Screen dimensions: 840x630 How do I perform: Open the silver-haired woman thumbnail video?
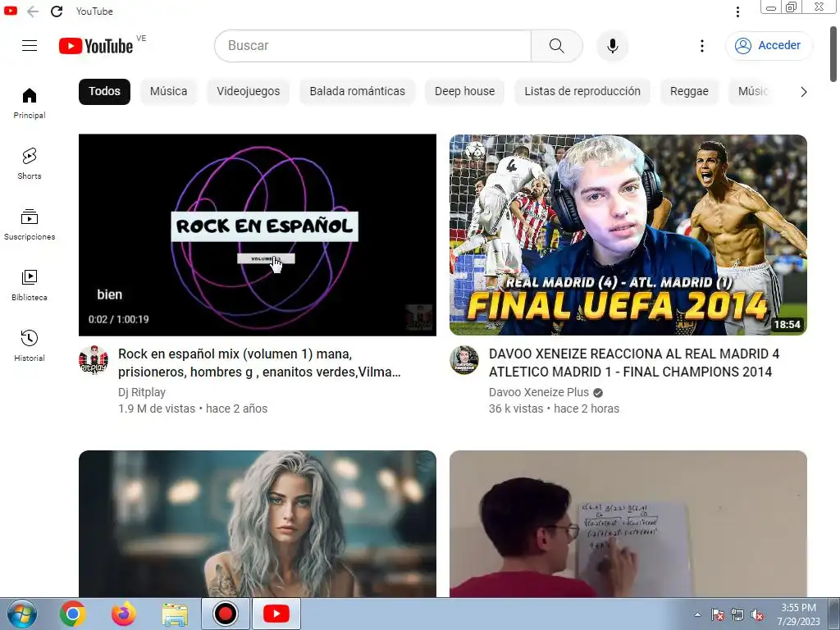click(257, 524)
